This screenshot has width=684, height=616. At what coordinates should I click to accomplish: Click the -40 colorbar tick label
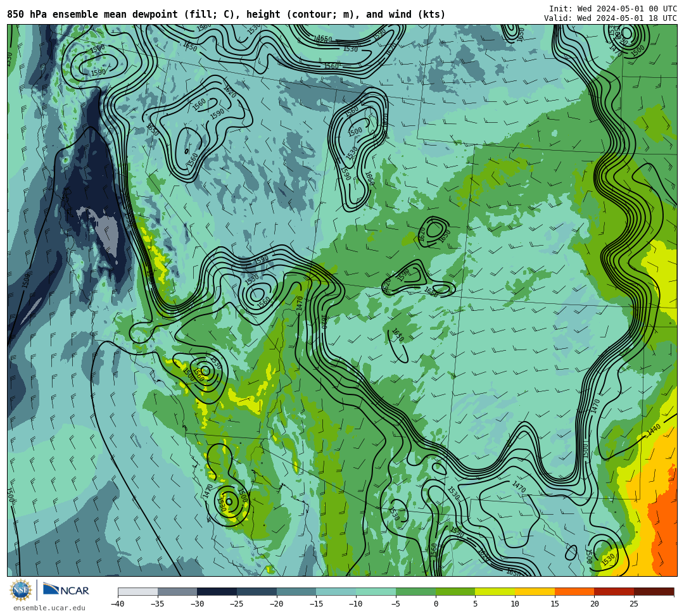117,604
